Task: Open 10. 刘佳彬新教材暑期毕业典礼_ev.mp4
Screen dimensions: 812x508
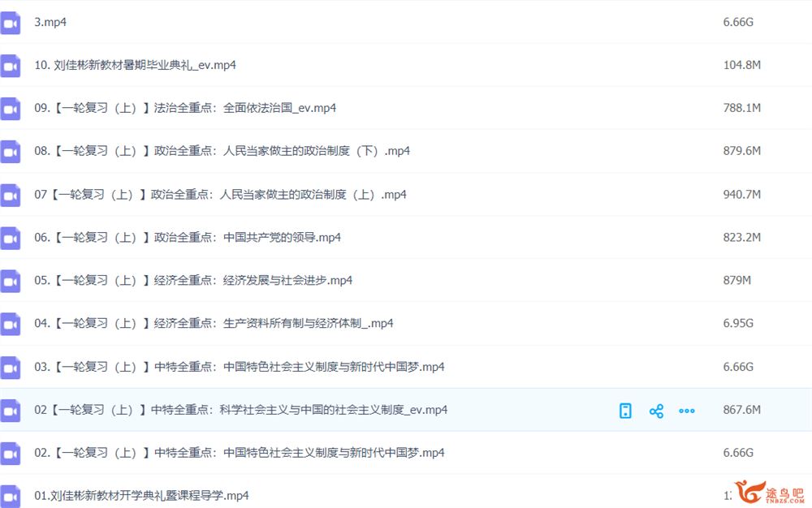Action: point(135,65)
